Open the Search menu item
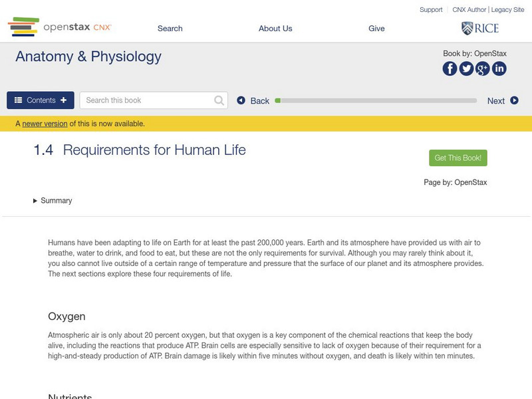The image size is (532, 399). point(170,29)
